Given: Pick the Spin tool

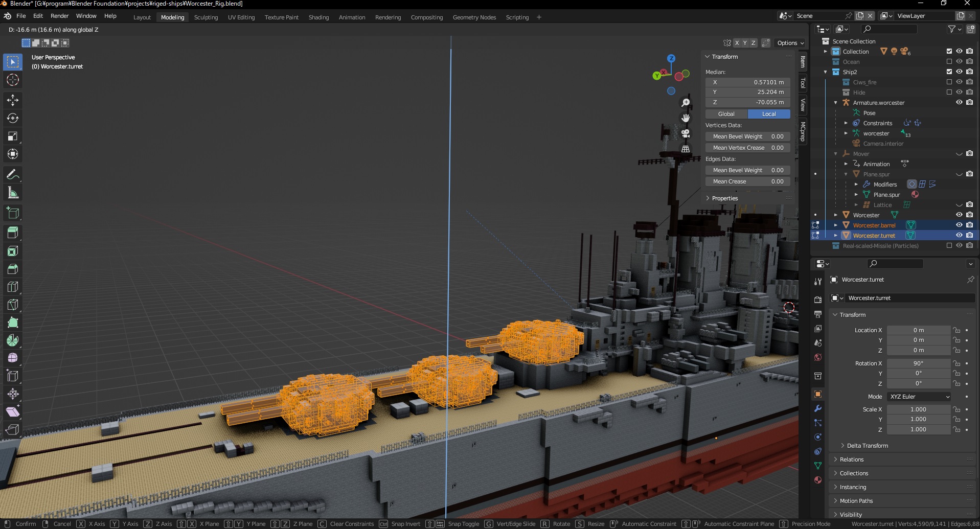Looking at the screenshot, I should click(x=13, y=340).
